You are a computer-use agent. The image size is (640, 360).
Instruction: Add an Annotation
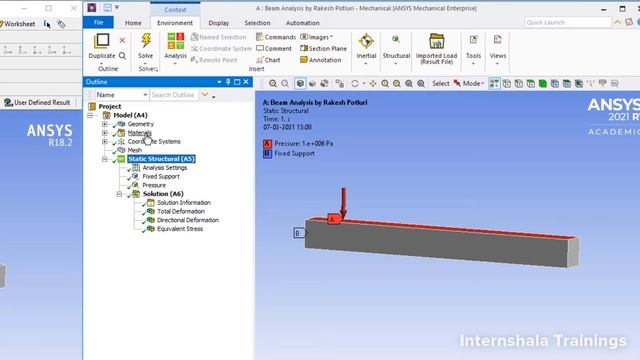point(320,60)
